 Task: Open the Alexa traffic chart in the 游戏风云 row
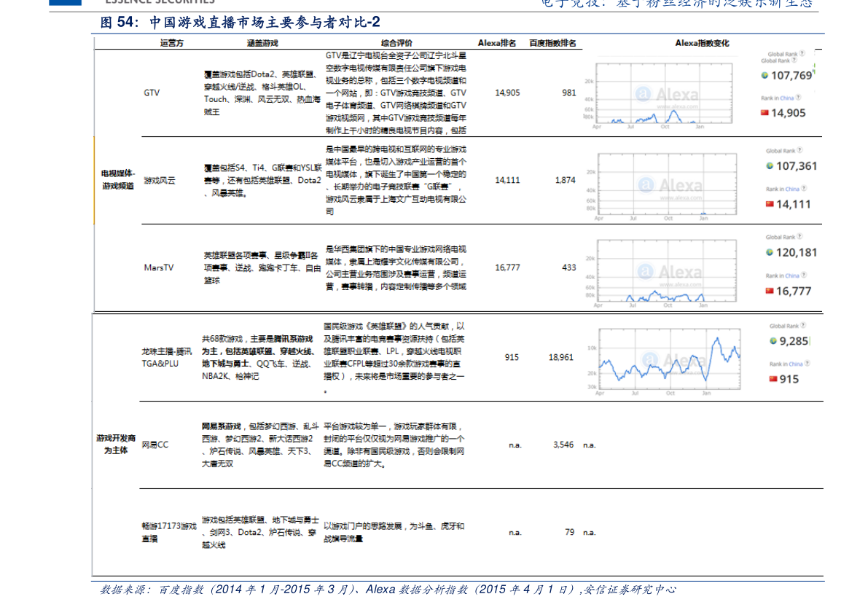click(x=662, y=186)
